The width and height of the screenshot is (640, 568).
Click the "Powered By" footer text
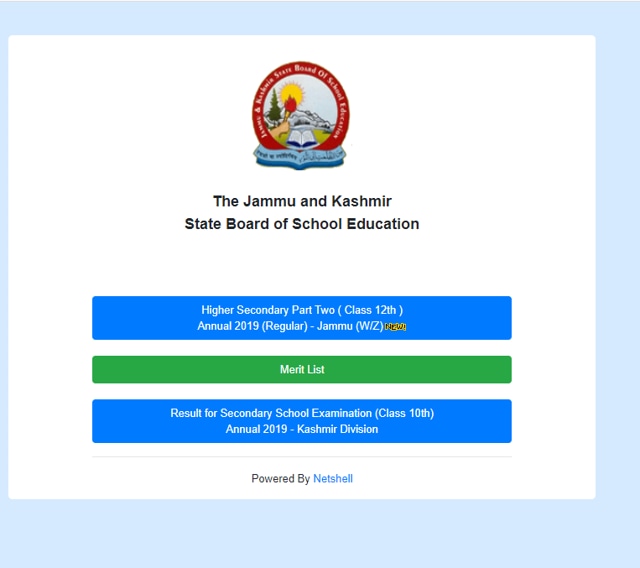point(280,479)
